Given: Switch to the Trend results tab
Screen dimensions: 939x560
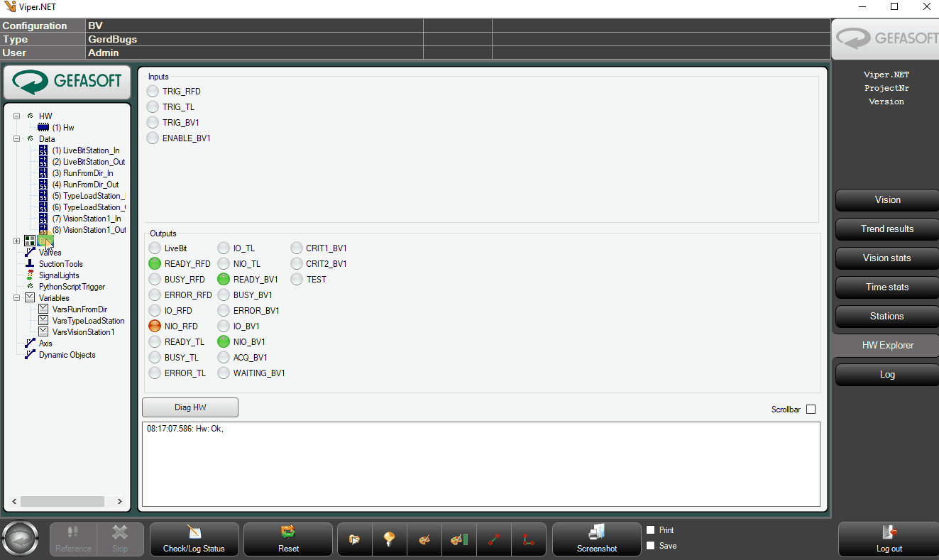Looking at the screenshot, I should 887,229.
